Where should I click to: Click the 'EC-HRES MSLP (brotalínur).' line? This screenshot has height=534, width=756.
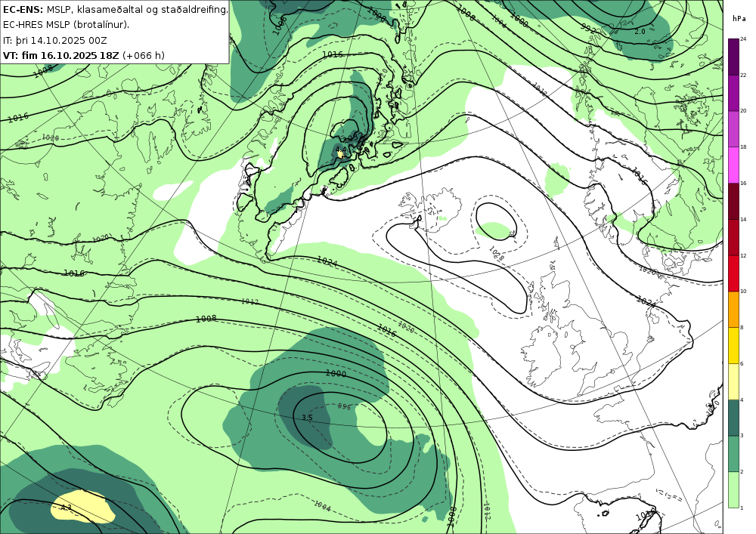point(66,25)
